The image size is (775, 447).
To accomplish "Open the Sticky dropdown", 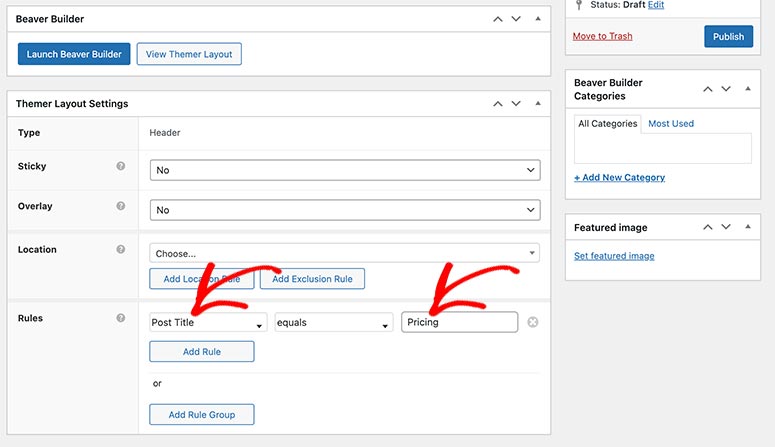I will [x=345, y=170].
